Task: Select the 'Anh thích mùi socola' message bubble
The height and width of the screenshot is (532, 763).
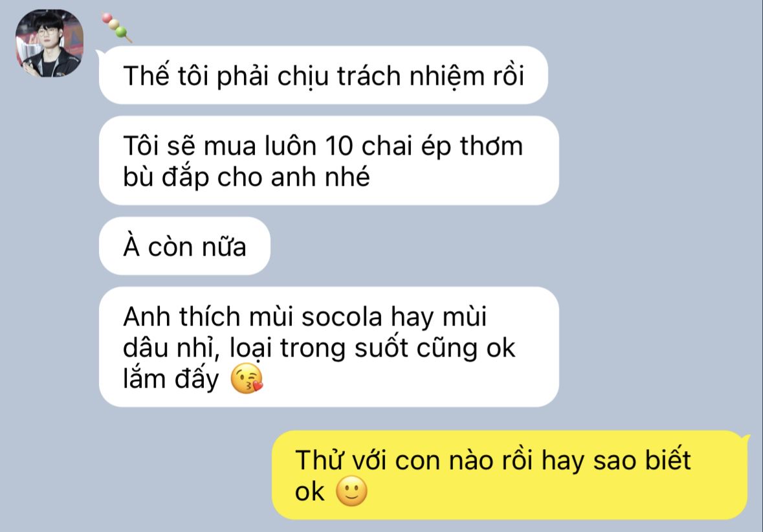Action: [329, 347]
